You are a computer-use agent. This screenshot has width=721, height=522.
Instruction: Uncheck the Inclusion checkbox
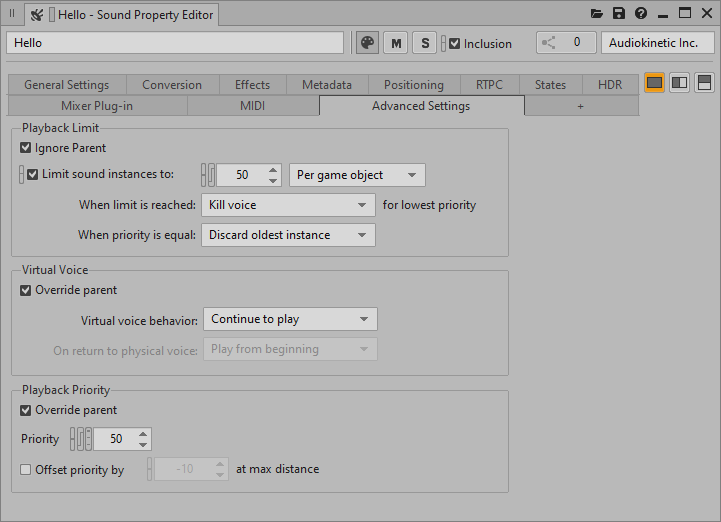coord(455,44)
